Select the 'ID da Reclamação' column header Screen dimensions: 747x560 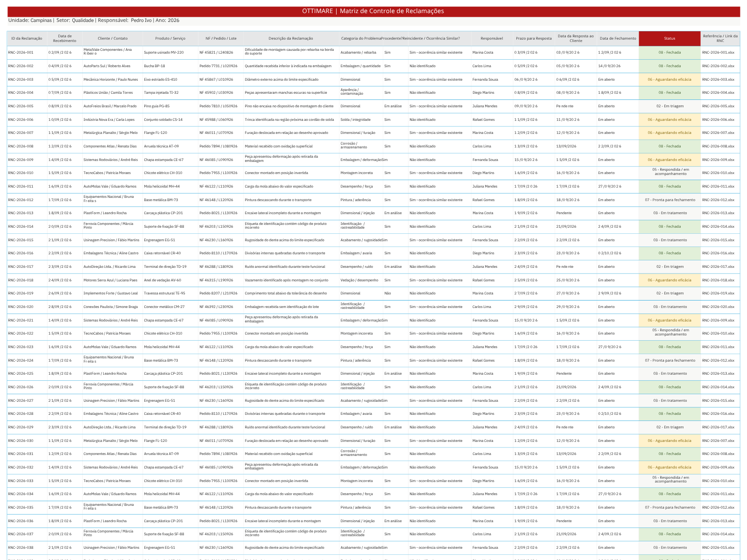[27, 38]
